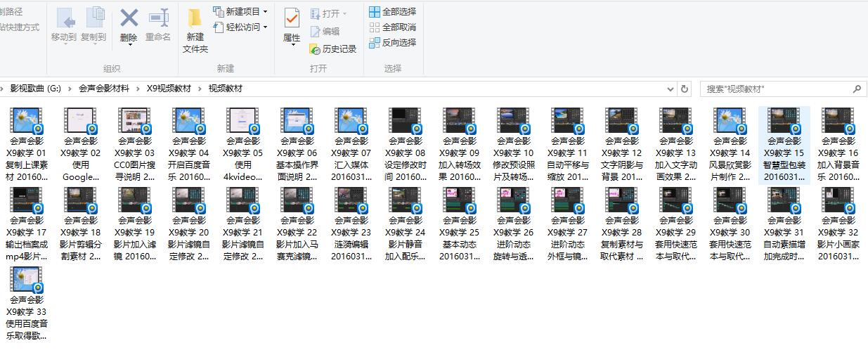
Task: Expand chevron after X9视频教材 breadcrumb
Action: (200, 89)
